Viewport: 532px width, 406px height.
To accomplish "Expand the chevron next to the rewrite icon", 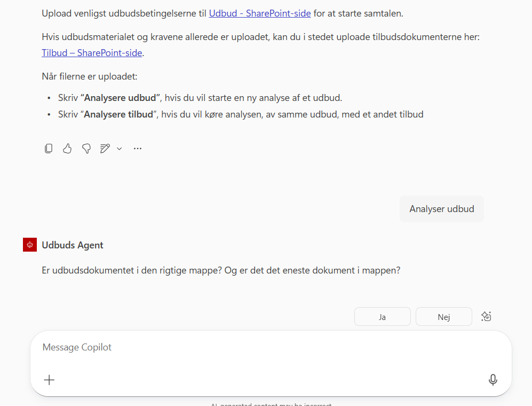I will click(x=119, y=149).
